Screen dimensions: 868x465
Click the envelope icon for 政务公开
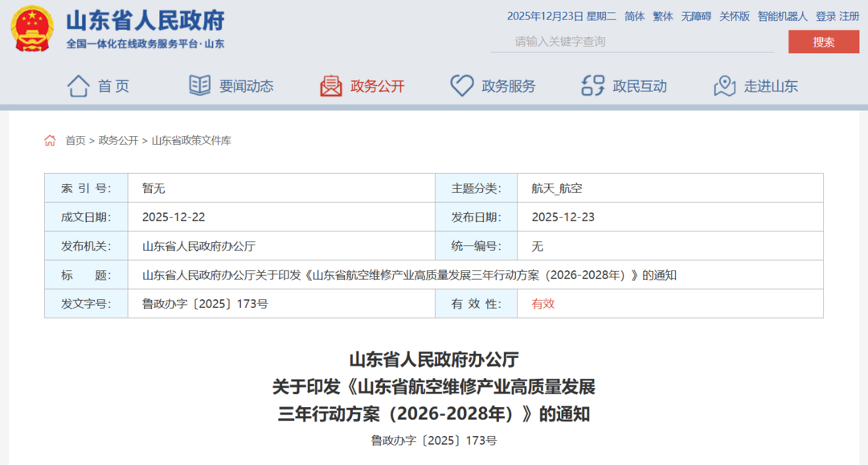tap(331, 85)
